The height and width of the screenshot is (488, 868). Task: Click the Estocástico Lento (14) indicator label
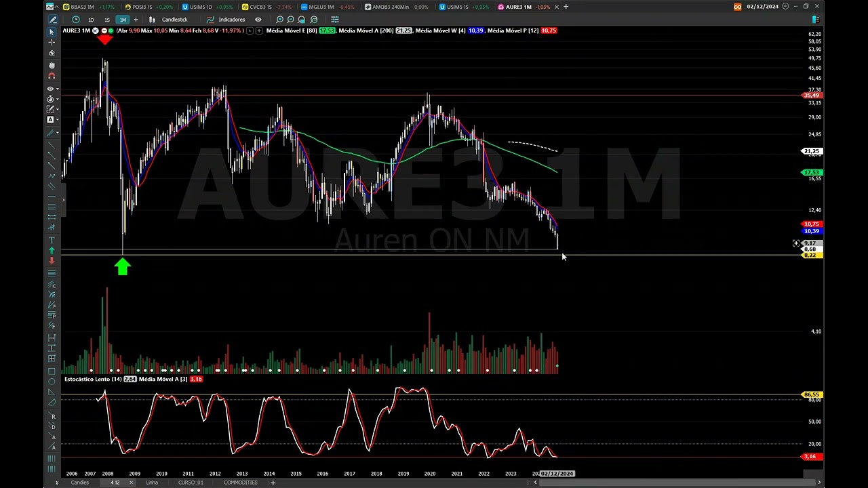point(93,379)
